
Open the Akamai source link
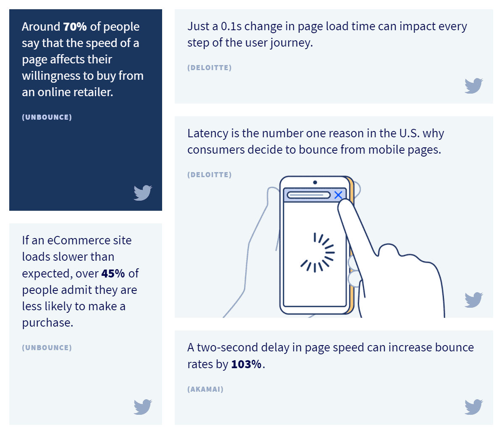(x=205, y=389)
